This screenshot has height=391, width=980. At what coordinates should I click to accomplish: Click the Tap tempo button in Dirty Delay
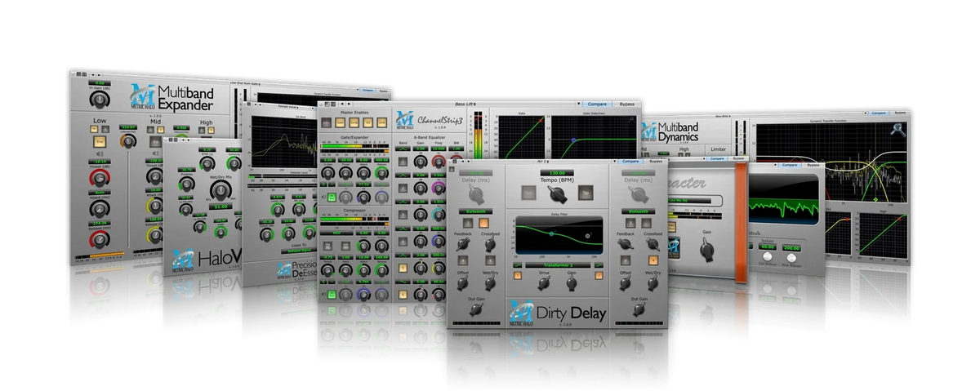pos(586,192)
